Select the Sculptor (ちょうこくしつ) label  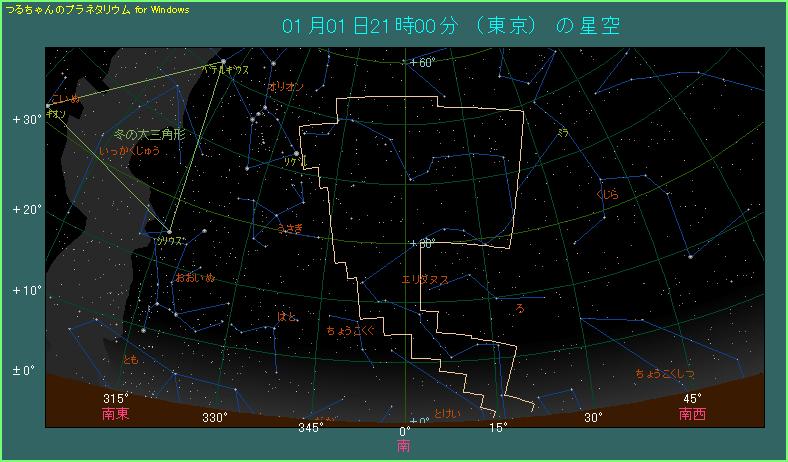[x=665, y=374]
